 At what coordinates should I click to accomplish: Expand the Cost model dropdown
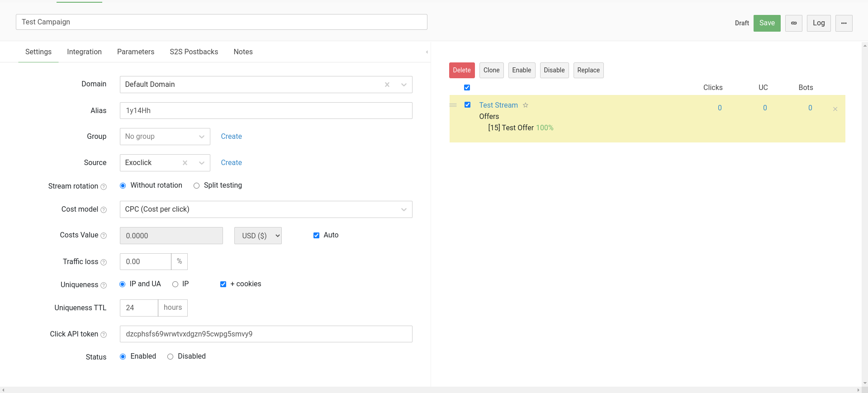tap(266, 209)
